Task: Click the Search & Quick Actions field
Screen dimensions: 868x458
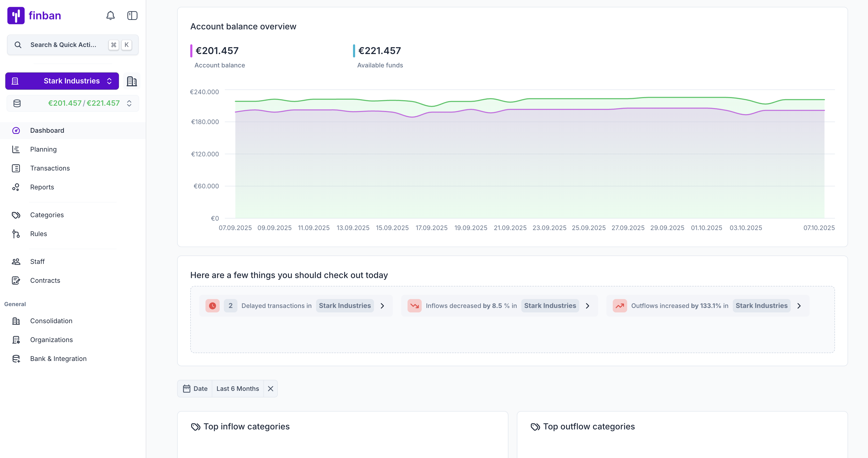Action: [x=63, y=45]
